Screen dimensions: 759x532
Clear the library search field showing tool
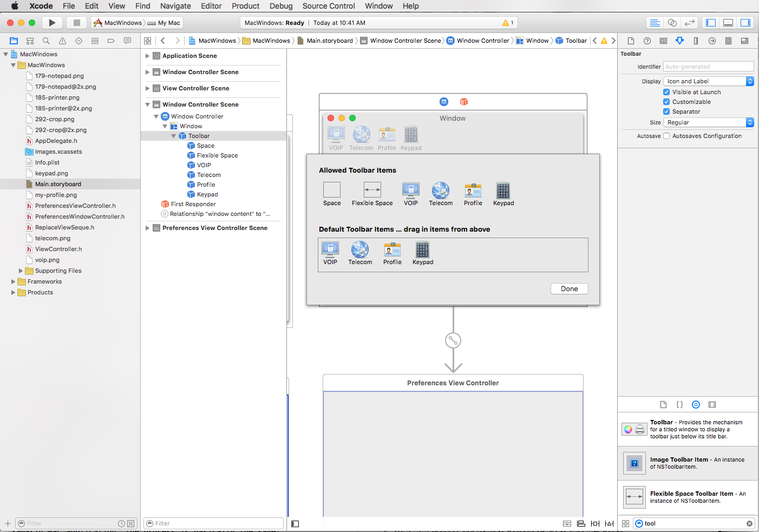tap(749, 523)
